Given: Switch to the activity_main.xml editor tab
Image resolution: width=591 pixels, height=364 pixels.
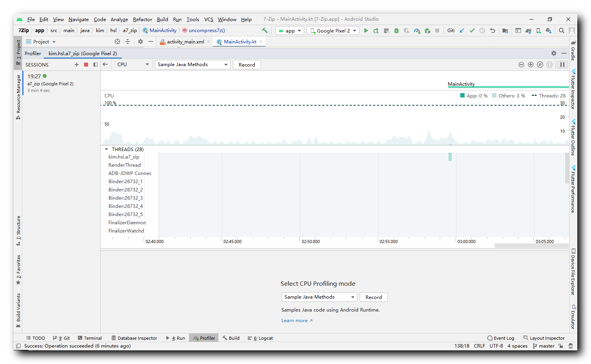Looking at the screenshot, I should (x=184, y=41).
